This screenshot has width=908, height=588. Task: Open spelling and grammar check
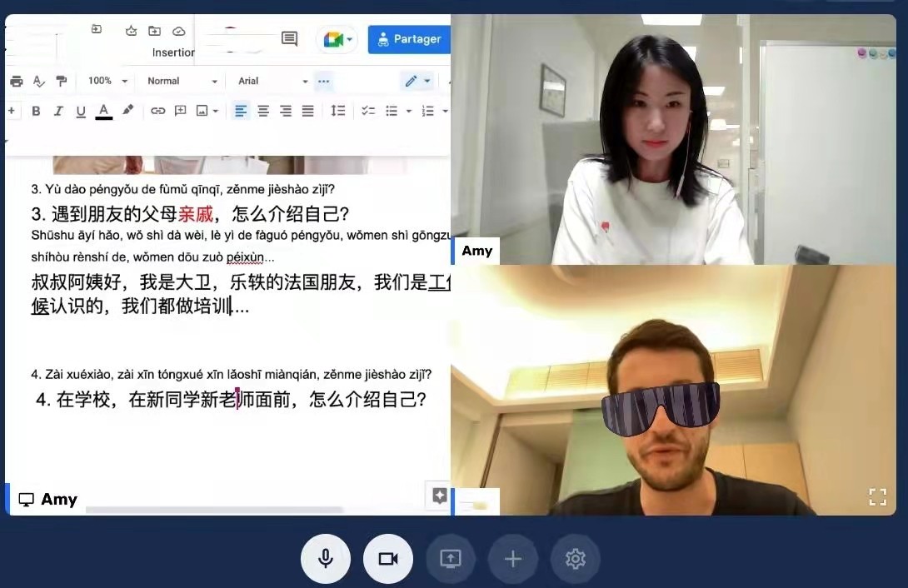point(38,81)
